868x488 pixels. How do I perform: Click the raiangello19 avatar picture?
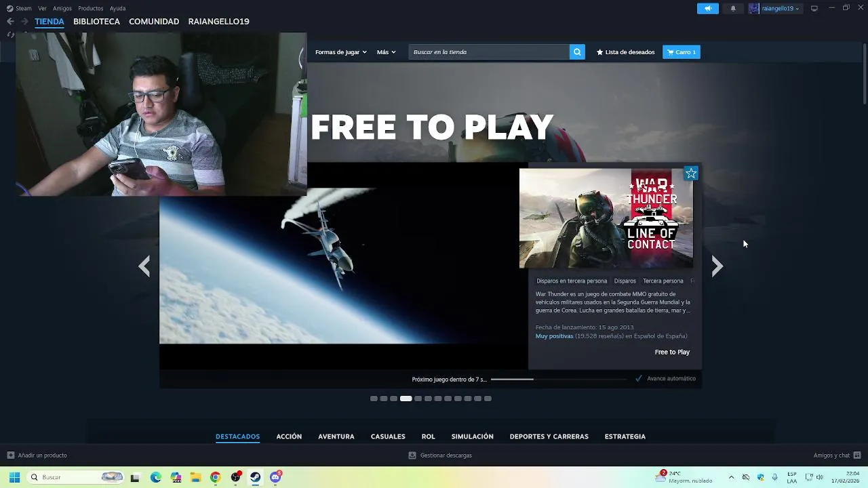tap(753, 8)
